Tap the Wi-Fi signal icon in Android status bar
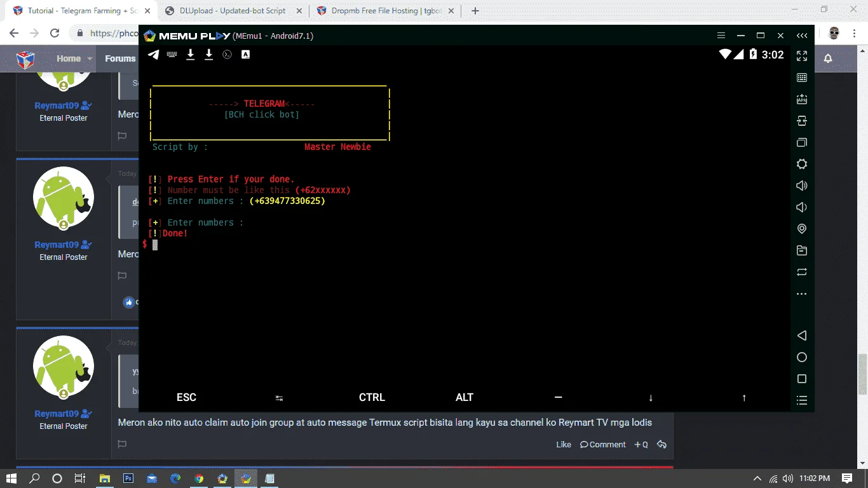Viewport: 868px width, 488px height. (x=725, y=55)
